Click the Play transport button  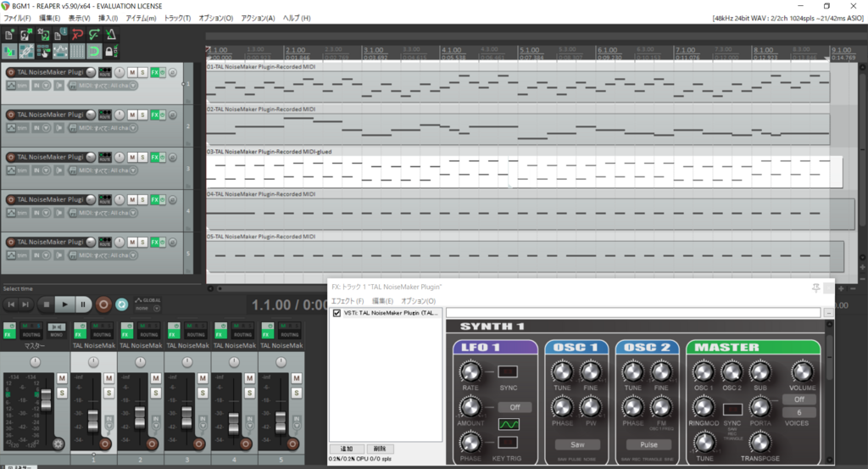pyautogui.click(x=64, y=304)
